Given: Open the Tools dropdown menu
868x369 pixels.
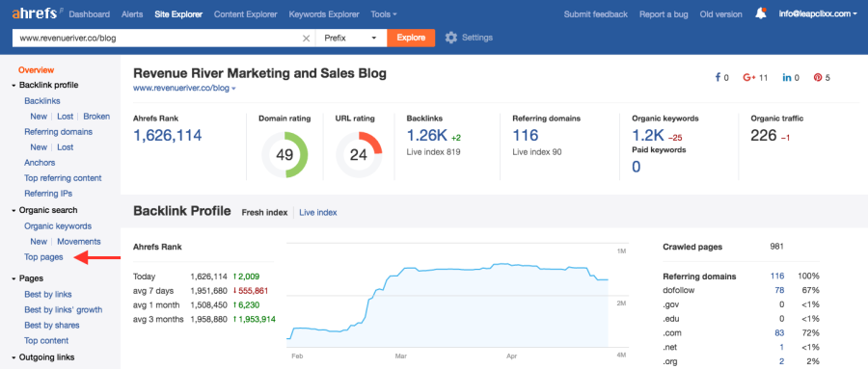Looking at the screenshot, I should [384, 14].
